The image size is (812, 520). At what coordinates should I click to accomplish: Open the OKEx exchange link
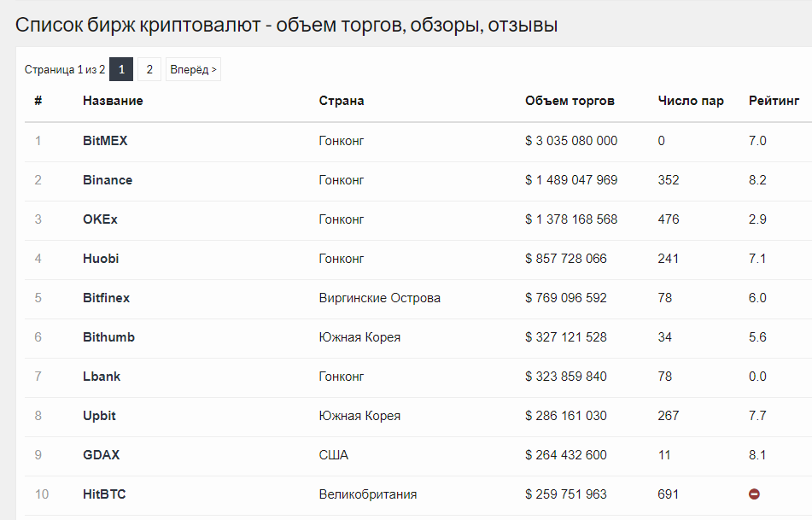click(100, 219)
